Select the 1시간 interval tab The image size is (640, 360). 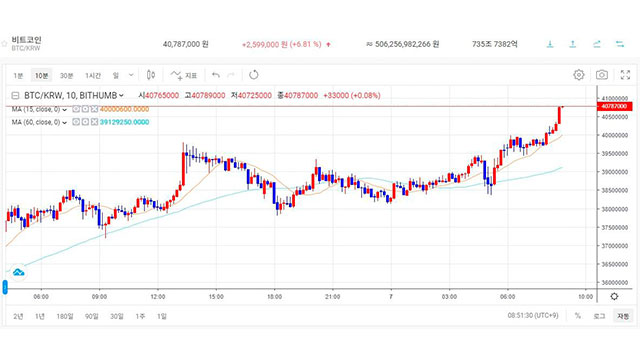[x=93, y=76]
